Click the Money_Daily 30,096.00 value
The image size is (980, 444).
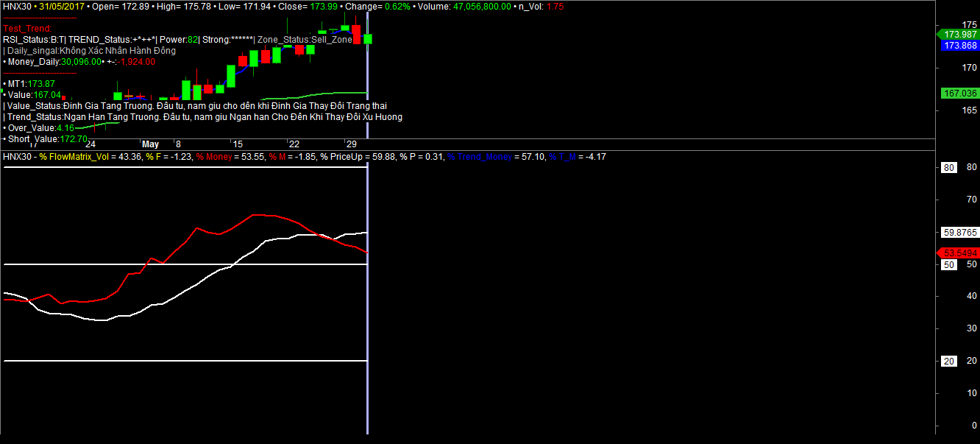pyautogui.click(x=80, y=62)
